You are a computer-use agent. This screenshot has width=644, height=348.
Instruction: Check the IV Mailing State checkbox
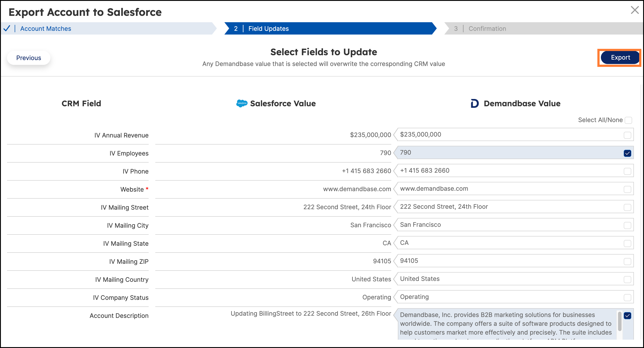click(x=628, y=243)
